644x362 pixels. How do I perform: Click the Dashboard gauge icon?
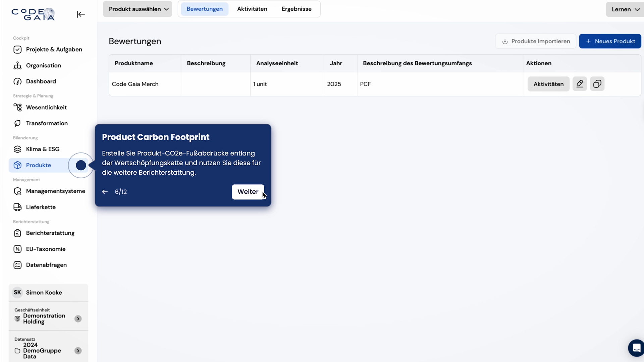[x=17, y=81]
